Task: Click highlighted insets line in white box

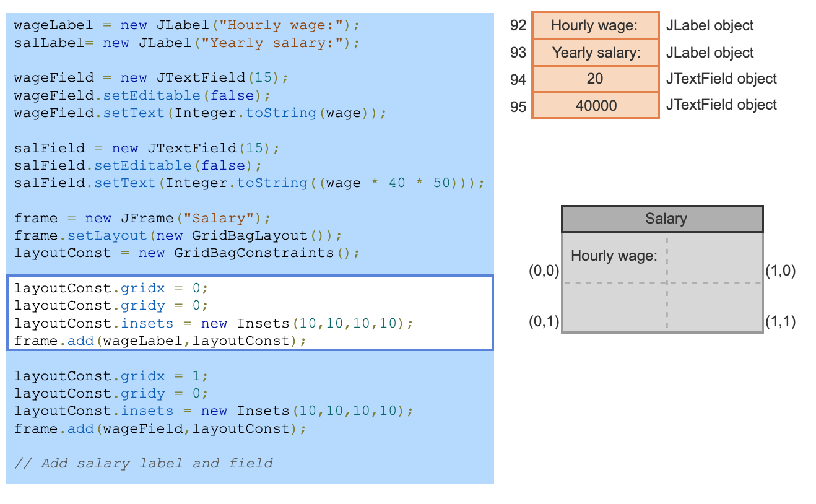Action: (x=213, y=323)
